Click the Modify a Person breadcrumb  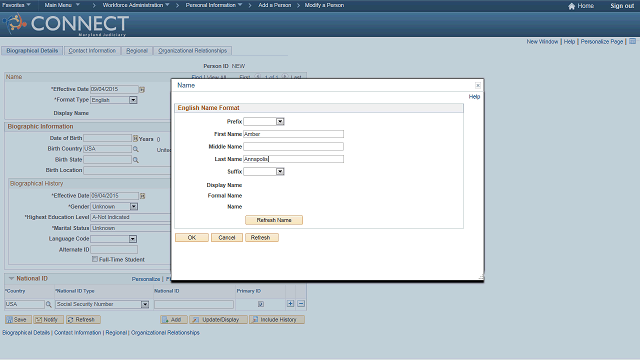[x=324, y=5]
